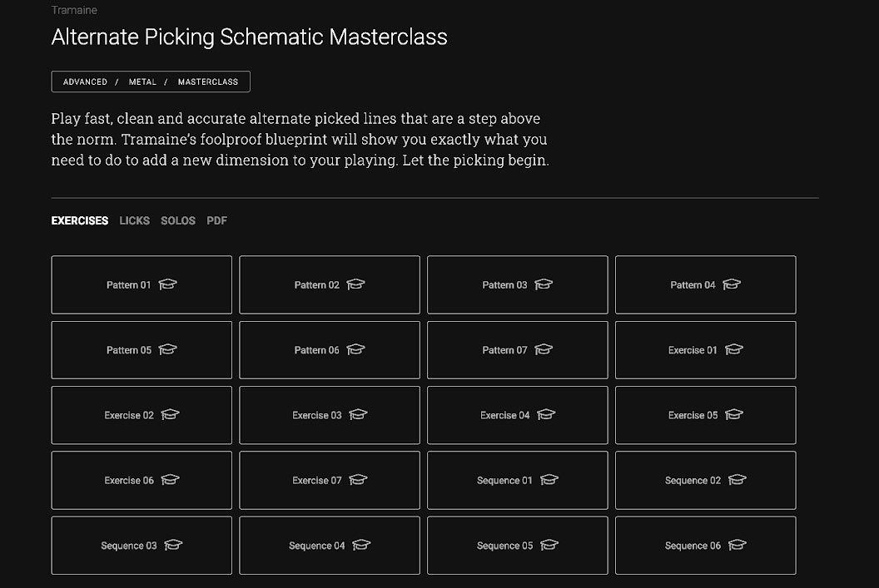
Task: Switch to the LICKS tab
Action: click(135, 220)
